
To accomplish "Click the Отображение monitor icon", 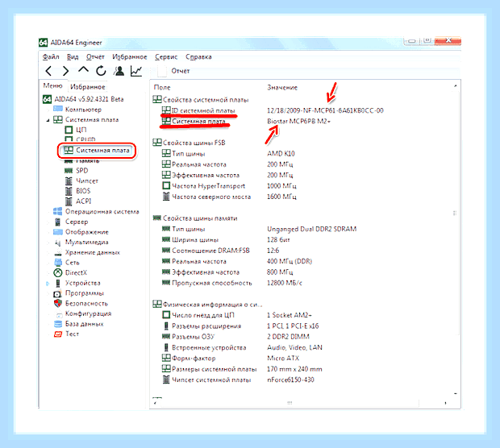I will click(x=58, y=231).
